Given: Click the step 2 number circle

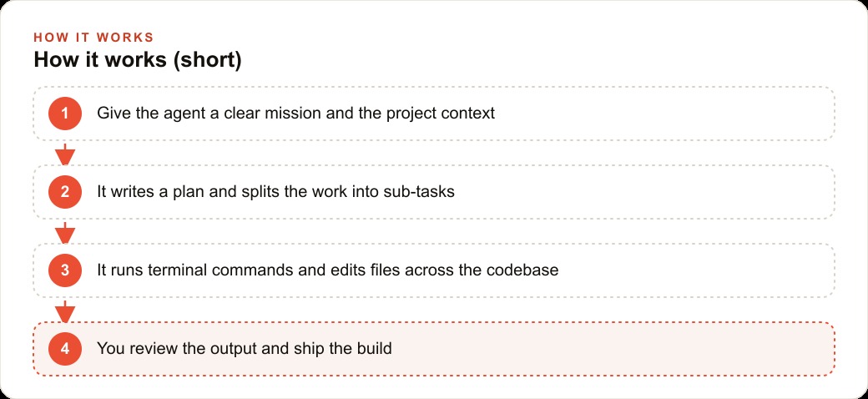Looking at the screenshot, I should pyautogui.click(x=65, y=192).
